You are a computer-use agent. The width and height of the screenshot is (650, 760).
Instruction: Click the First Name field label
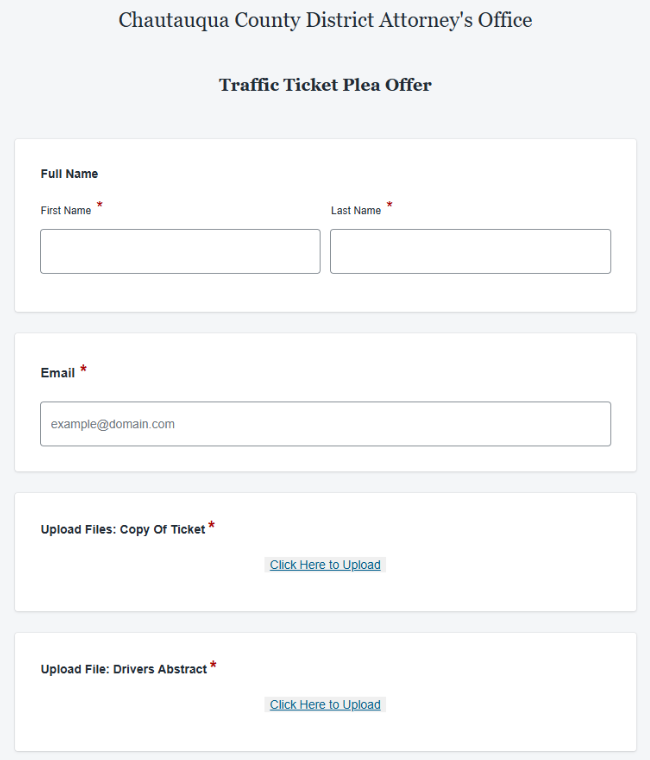pyautogui.click(x=66, y=210)
